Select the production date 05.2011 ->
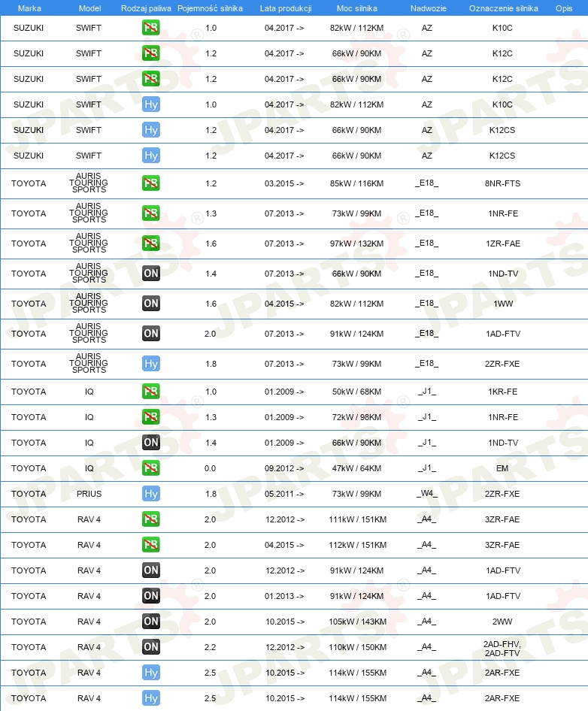The height and width of the screenshot is (711, 588). coord(284,494)
